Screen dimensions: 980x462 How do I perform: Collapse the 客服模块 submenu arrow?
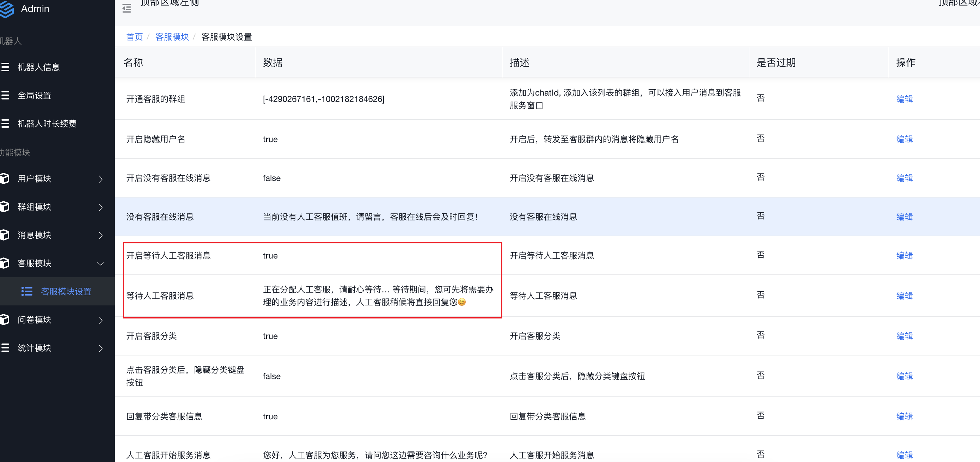101,263
